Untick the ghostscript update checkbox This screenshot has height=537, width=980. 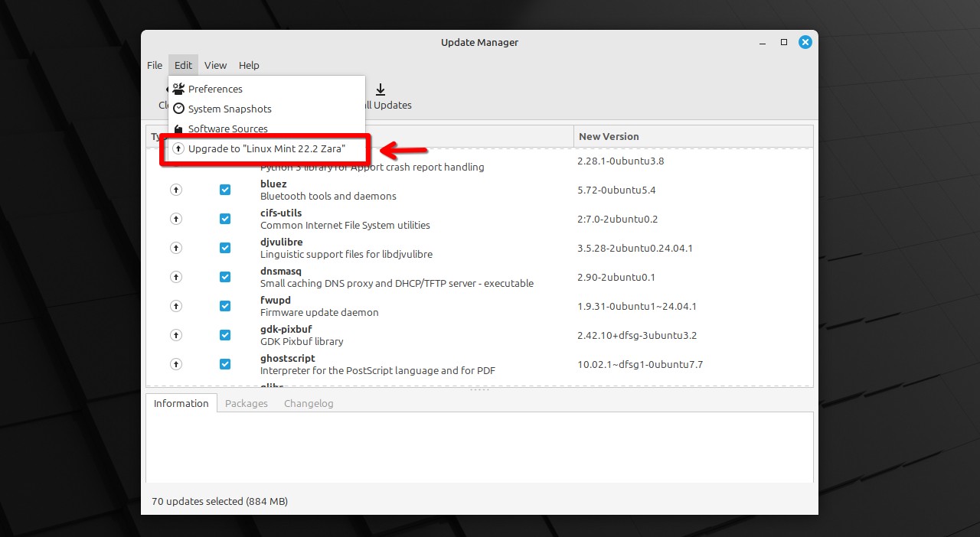[x=225, y=364]
